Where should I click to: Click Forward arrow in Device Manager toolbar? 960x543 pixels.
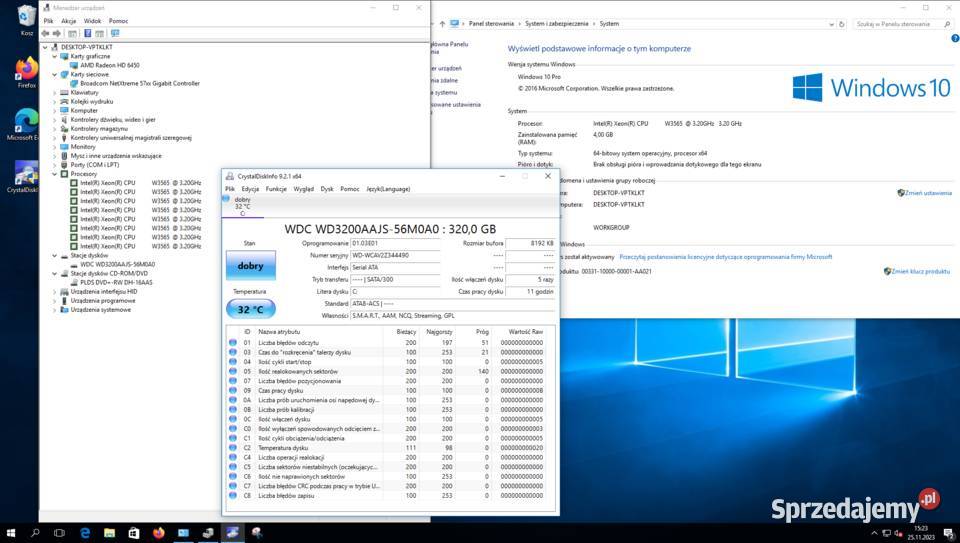pyautogui.click(x=57, y=33)
